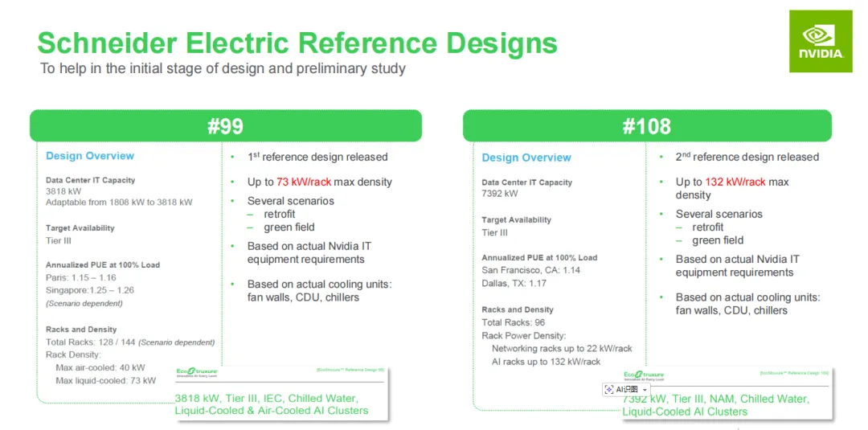Screen dimensions: 868x430
Task: Click the red '132 kW/rack' text
Action: coord(735,182)
